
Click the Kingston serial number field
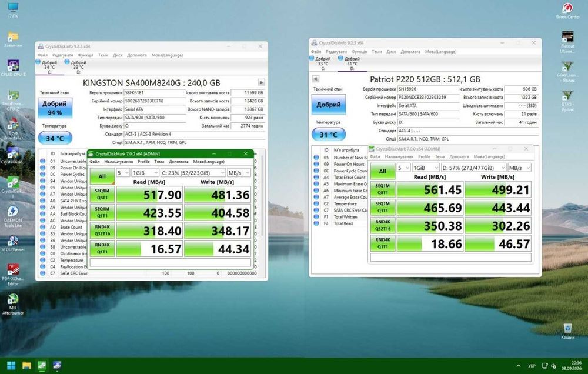155,101
